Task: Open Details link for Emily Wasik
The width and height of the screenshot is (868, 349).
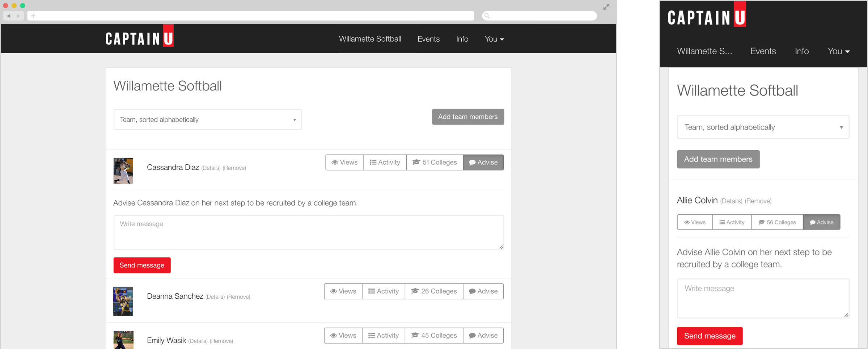Action: pos(198,341)
